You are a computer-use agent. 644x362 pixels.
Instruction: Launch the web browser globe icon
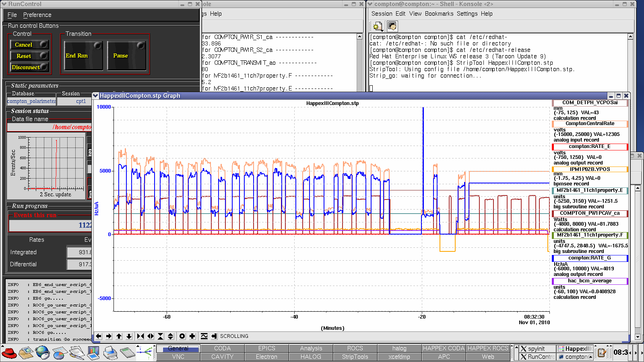pos(42,353)
